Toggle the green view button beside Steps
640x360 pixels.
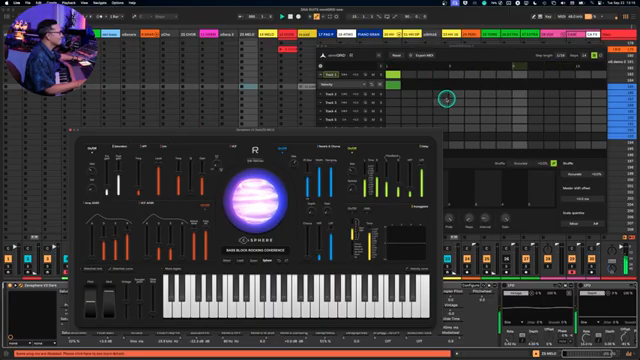pos(594,55)
